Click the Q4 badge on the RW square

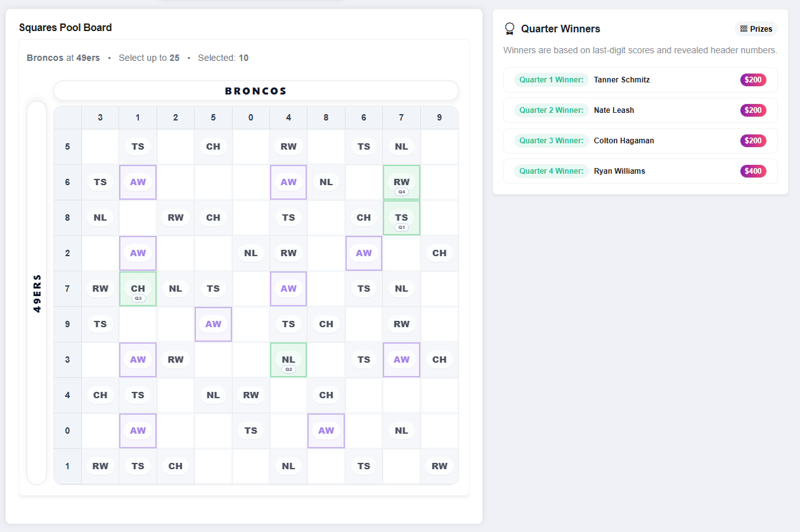tap(401, 191)
